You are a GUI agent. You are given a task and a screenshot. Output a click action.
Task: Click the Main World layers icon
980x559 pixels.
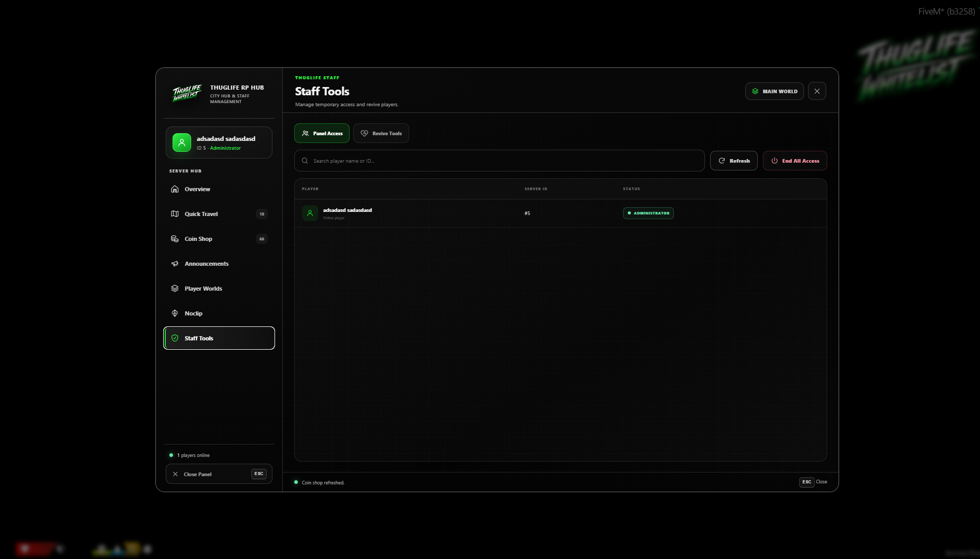[755, 91]
